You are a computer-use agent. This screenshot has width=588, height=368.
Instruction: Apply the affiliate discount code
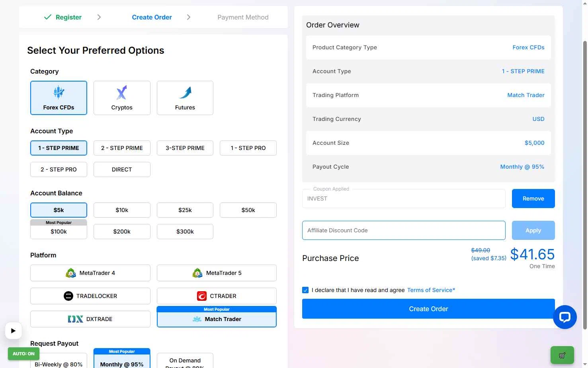pos(533,230)
